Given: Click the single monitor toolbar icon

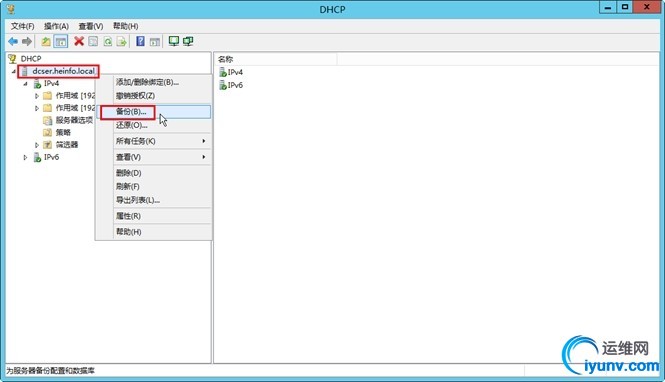Looking at the screenshot, I should point(173,41).
